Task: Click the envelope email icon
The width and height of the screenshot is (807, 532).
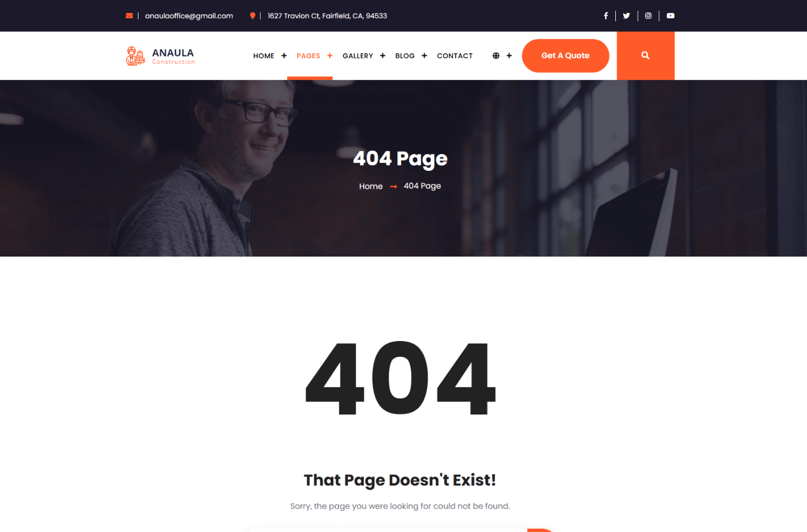Action: pos(129,16)
